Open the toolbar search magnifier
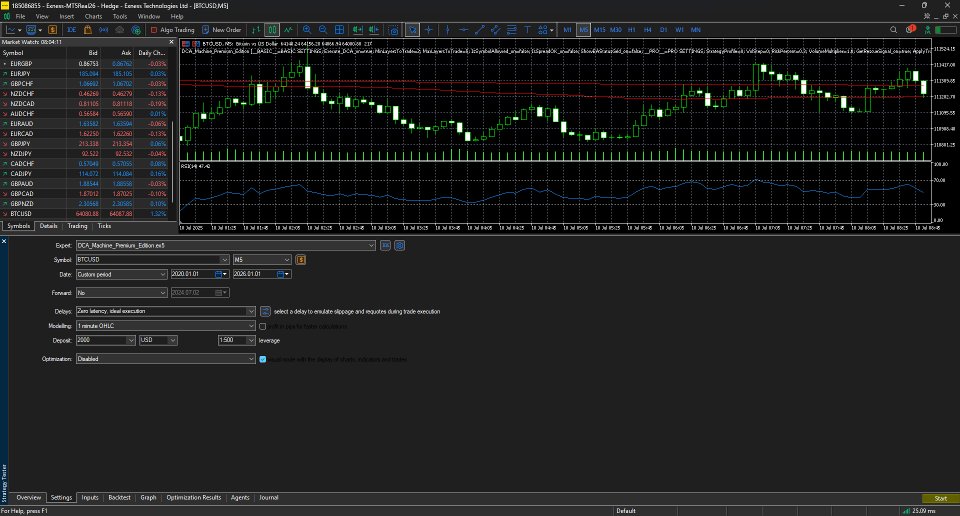The image size is (960, 516). tap(893, 29)
